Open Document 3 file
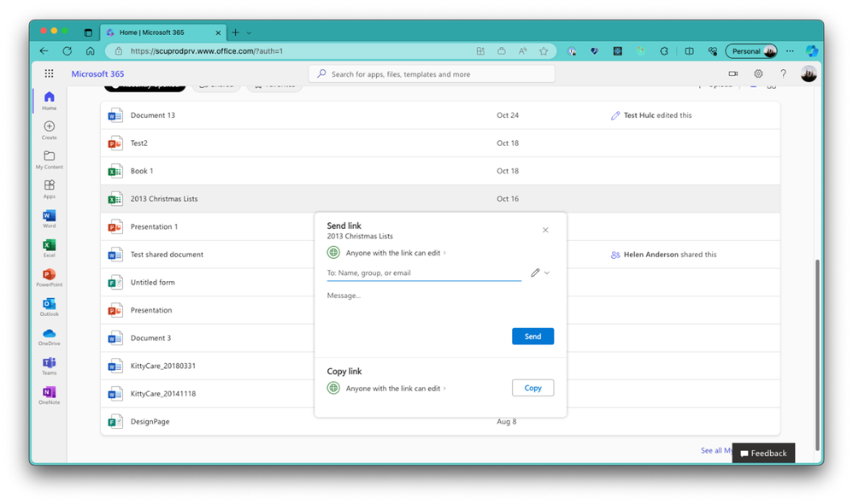 click(150, 337)
